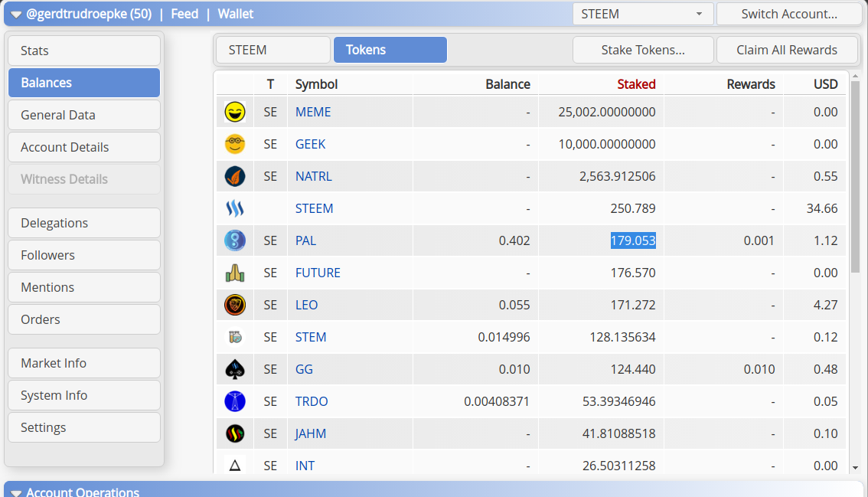Select the Tokens tab
The width and height of the screenshot is (868, 497).
[x=390, y=50]
